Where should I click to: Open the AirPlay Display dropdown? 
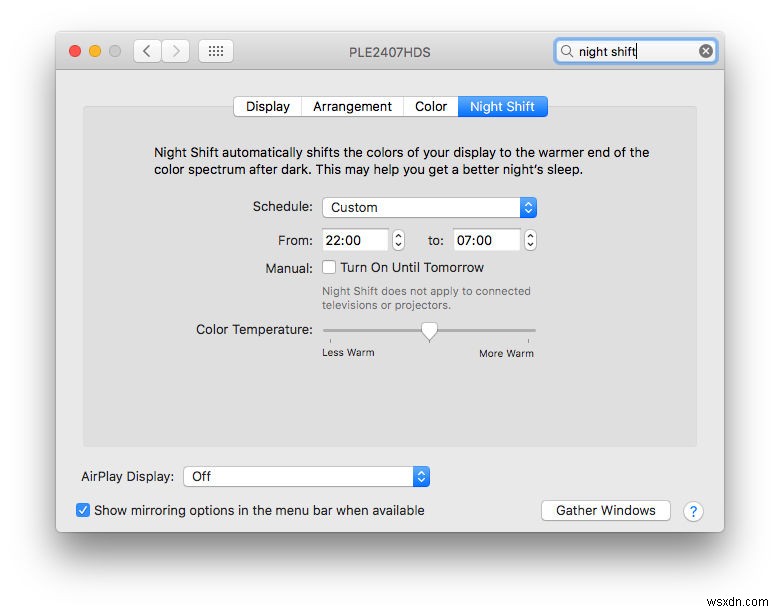tap(306, 477)
